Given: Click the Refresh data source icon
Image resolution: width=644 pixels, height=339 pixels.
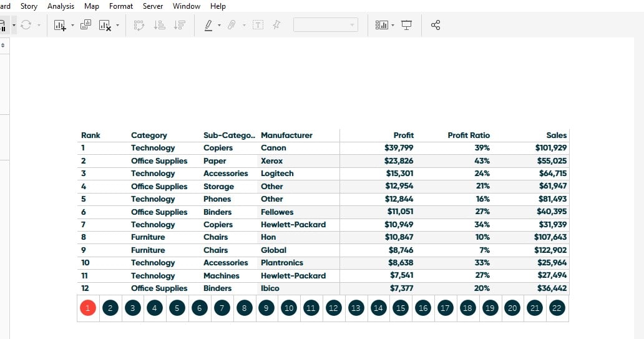Looking at the screenshot, I should 26,25.
